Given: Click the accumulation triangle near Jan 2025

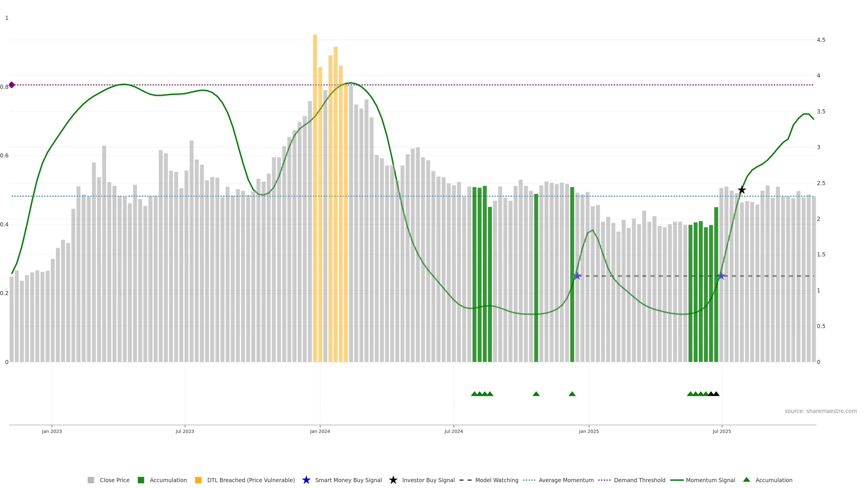Looking at the screenshot, I should pos(572,394).
